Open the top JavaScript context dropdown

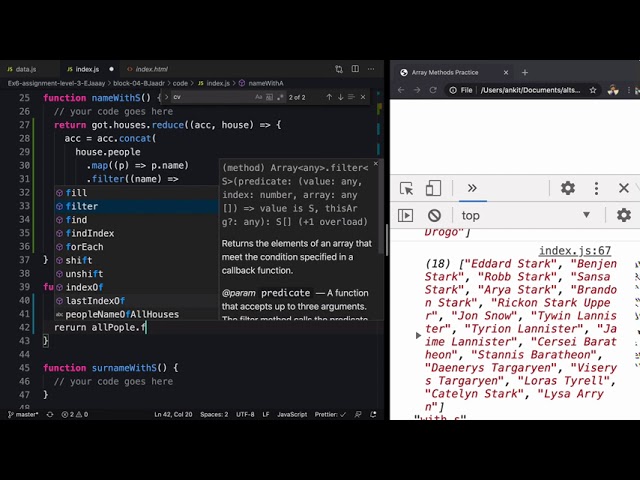pos(526,215)
